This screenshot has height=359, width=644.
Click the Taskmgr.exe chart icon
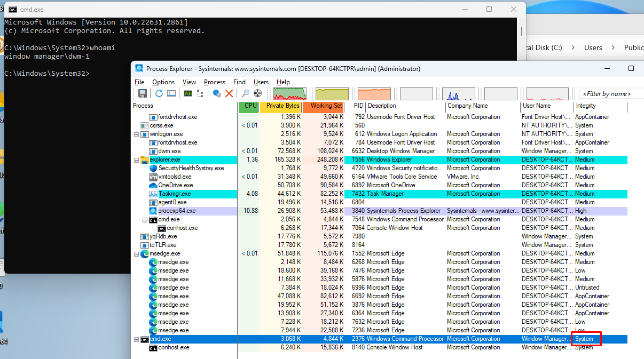coord(153,194)
